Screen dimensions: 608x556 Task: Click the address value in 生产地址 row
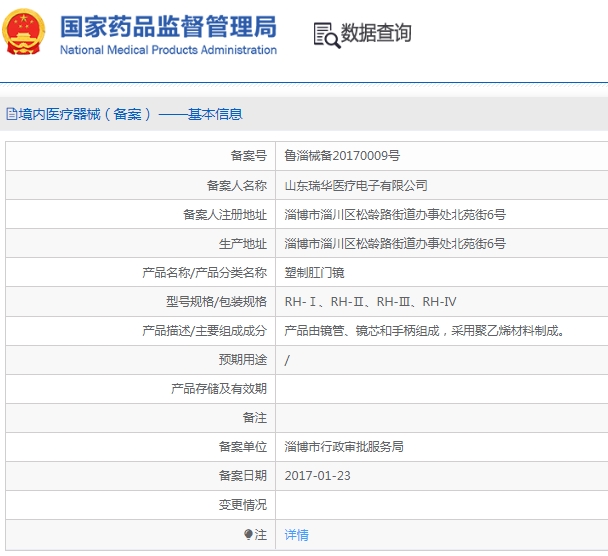click(395, 243)
